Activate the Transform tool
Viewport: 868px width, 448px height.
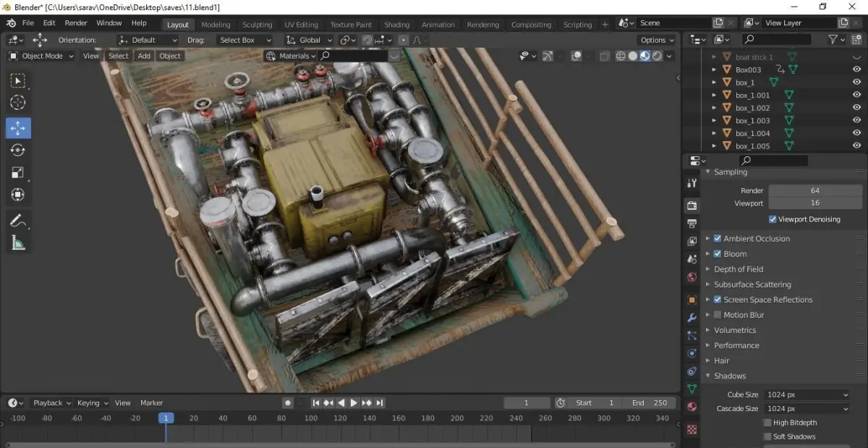[18, 195]
